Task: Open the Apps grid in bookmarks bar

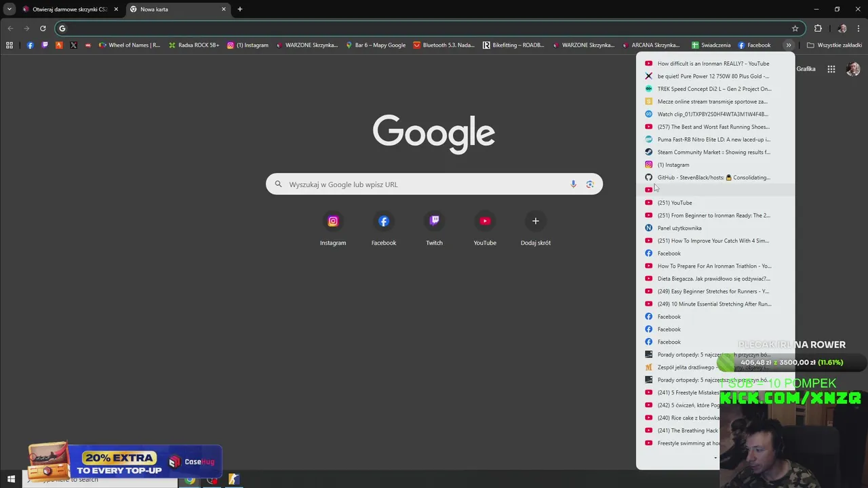Action: 9,45
